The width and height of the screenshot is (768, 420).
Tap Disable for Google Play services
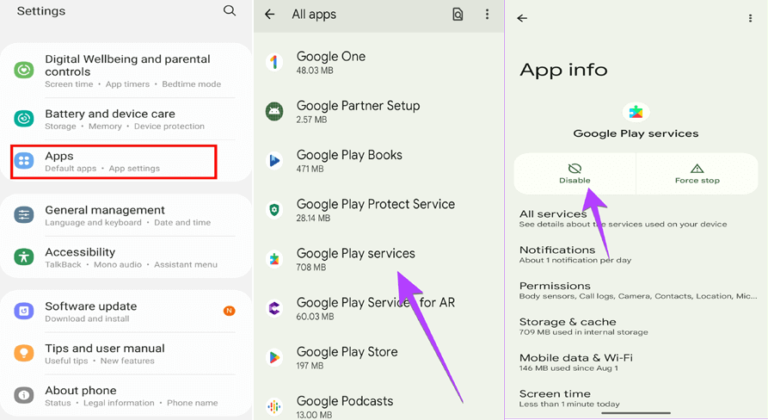575,173
